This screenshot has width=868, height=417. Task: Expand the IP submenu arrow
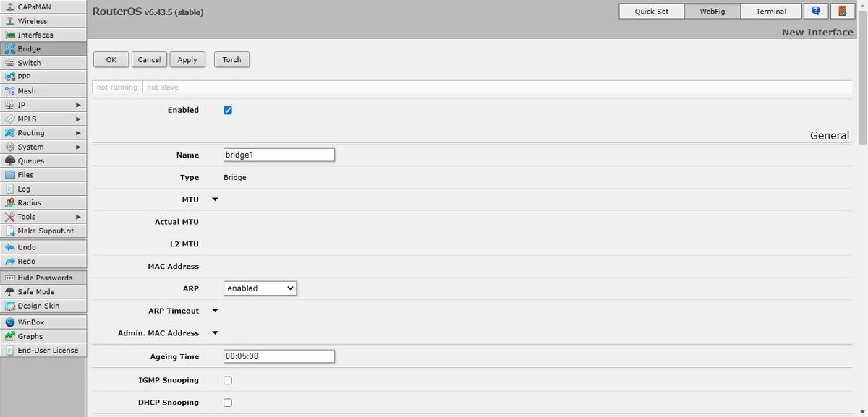78,105
